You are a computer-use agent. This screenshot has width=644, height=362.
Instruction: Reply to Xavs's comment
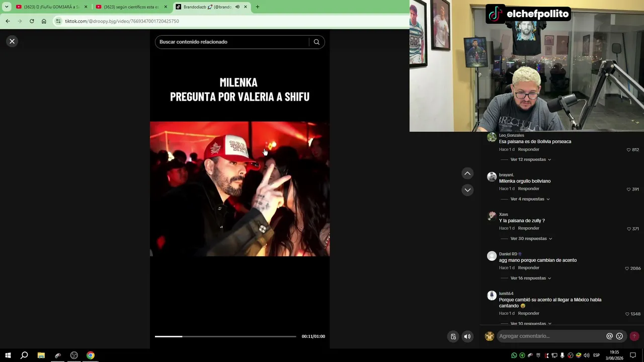click(x=528, y=228)
